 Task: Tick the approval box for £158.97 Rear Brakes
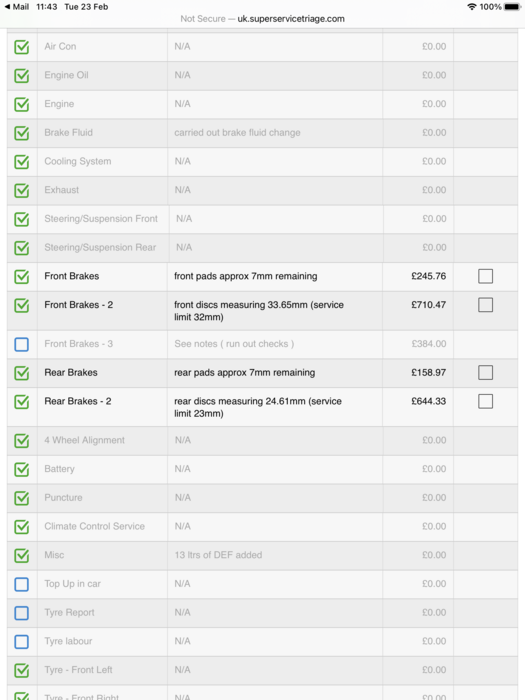pos(485,372)
